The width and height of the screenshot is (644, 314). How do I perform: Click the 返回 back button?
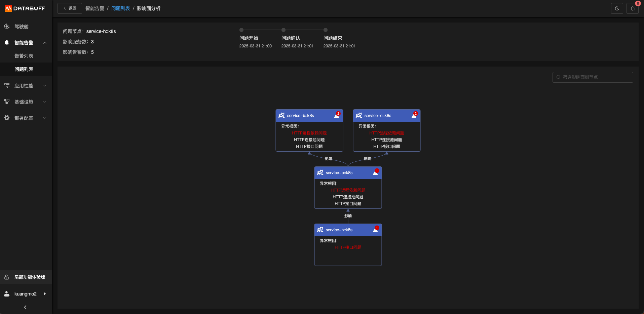click(x=70, y=8)
